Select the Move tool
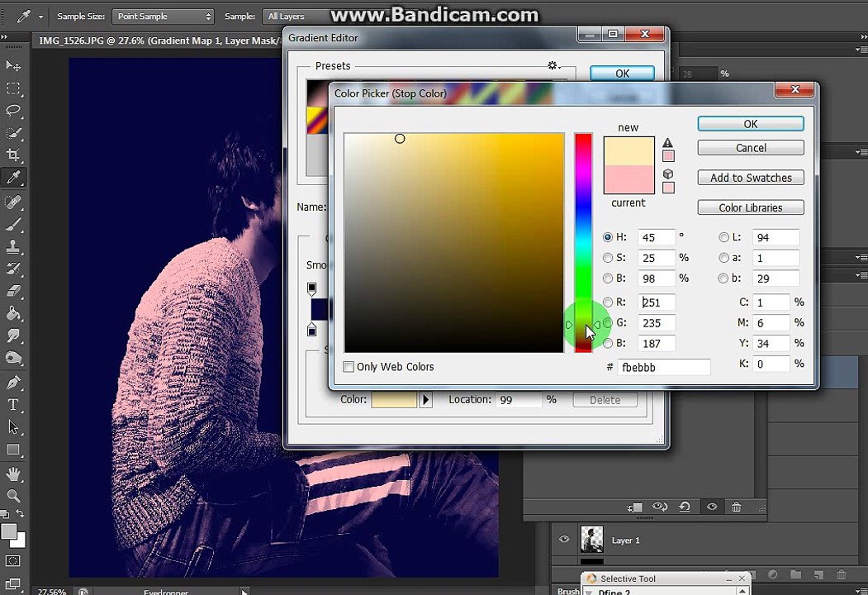The width and height of the screenshot is (868, 595). coord(13,66)
